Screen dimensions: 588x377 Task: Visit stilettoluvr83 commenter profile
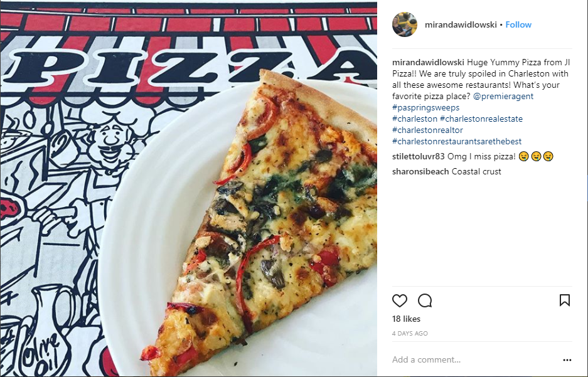tap(418, 156)
